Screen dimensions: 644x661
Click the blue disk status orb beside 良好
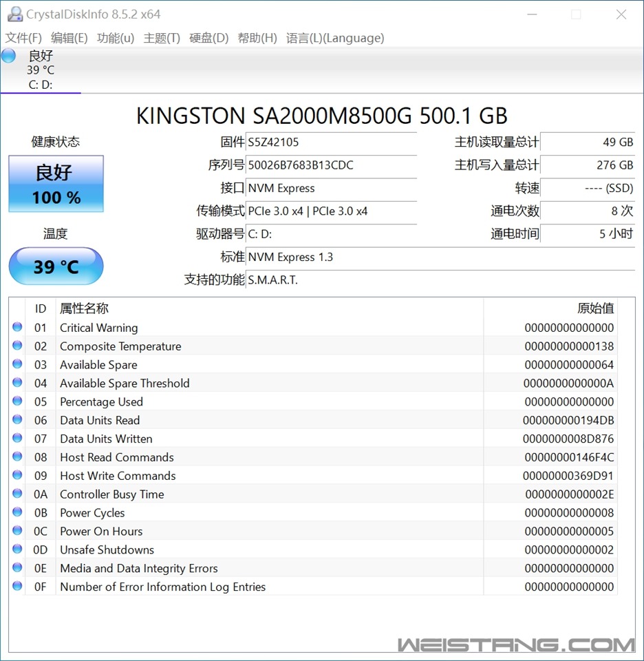[x=8, y=56]
